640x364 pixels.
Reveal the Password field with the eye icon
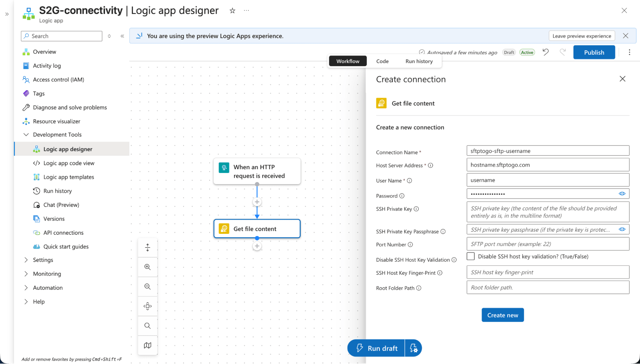tap(622, 194)
